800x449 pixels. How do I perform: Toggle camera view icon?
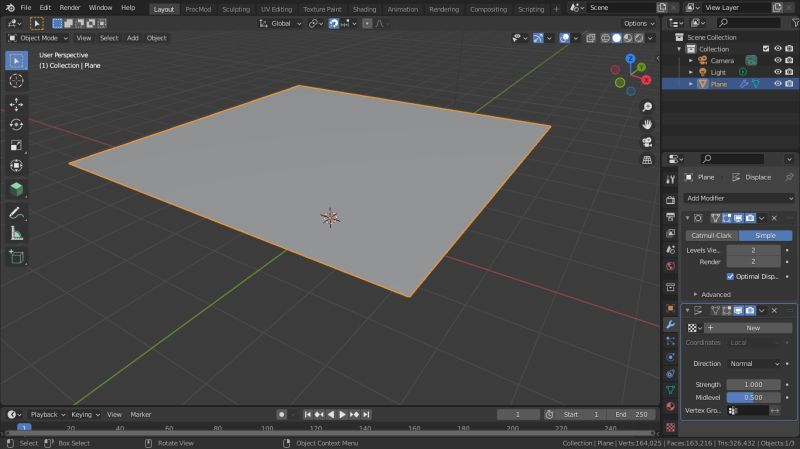[x=647, y=142]
